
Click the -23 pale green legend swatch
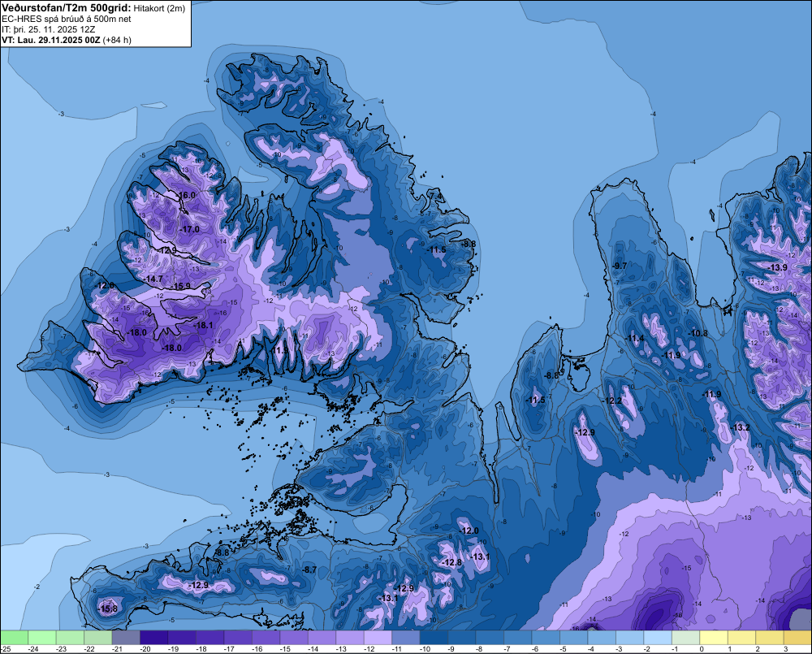point(70,637)
